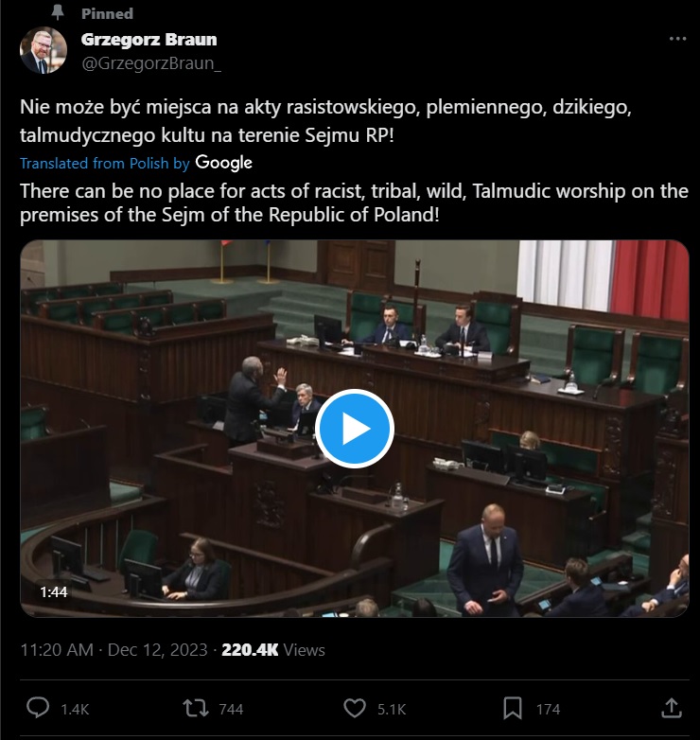Click the 744 reposts count
700x740 pixels.
click(231, 710)
